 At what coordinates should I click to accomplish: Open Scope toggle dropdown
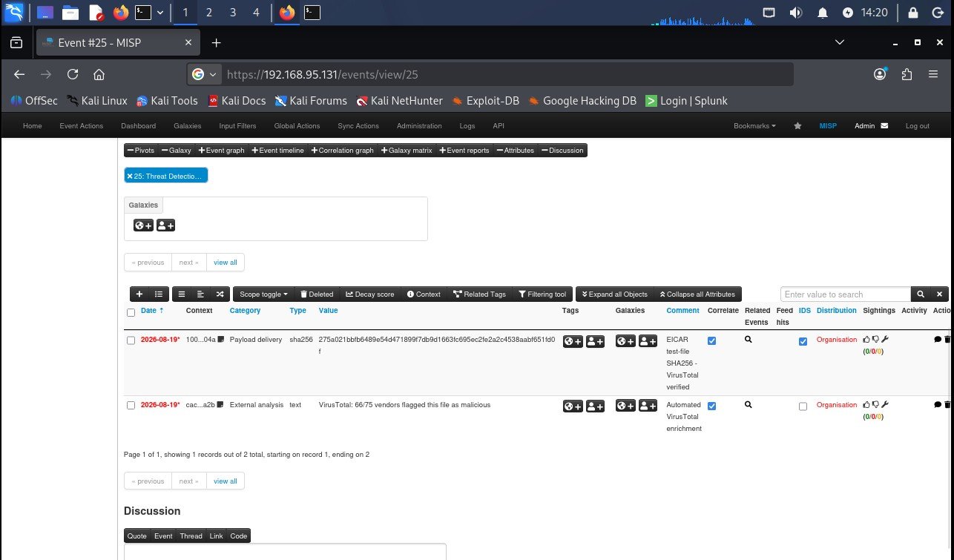[x=263, y=294]
